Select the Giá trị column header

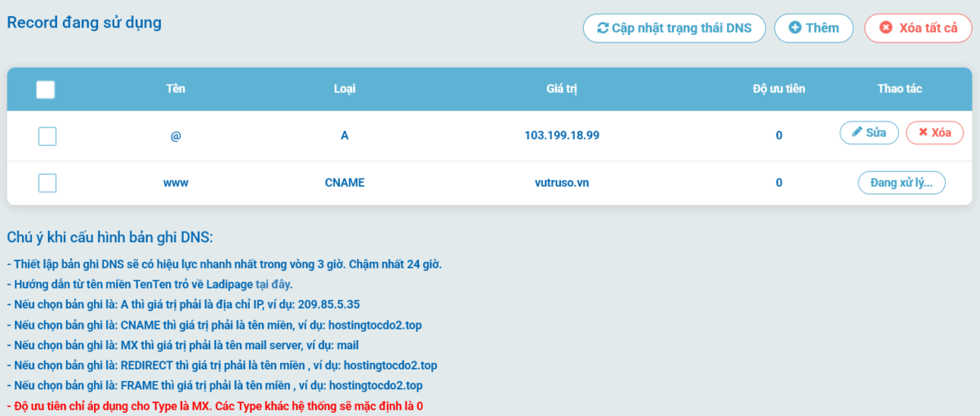coord(562,89)
